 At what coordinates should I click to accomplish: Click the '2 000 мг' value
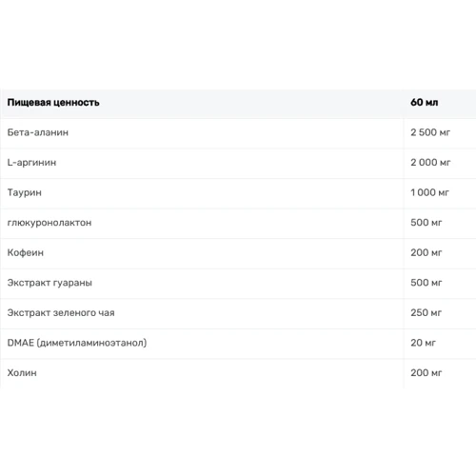point(430,163)
